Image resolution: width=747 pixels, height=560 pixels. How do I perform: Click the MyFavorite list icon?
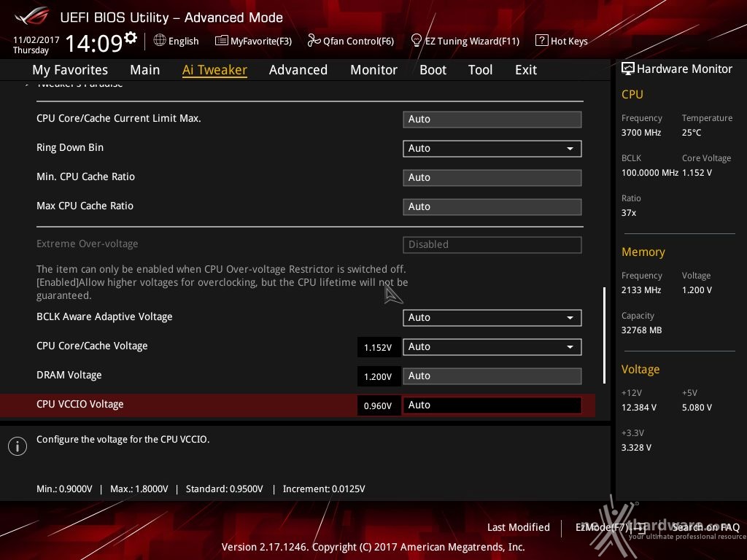pyautogui.click(x=222, y=41)
